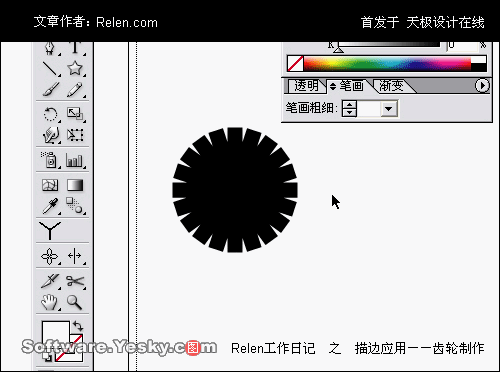Pick the black swatch beside the spectrum
Image resolution: width=500 pixels, height=372 pixels.
click(479, 67)
